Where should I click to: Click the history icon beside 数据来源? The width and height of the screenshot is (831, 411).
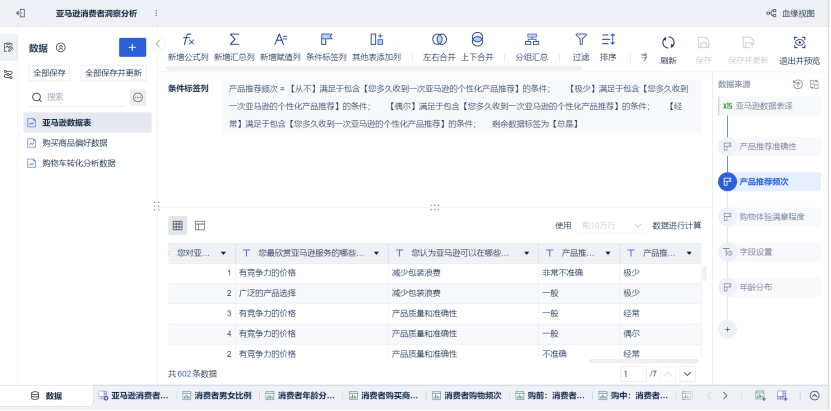(797, 84)
